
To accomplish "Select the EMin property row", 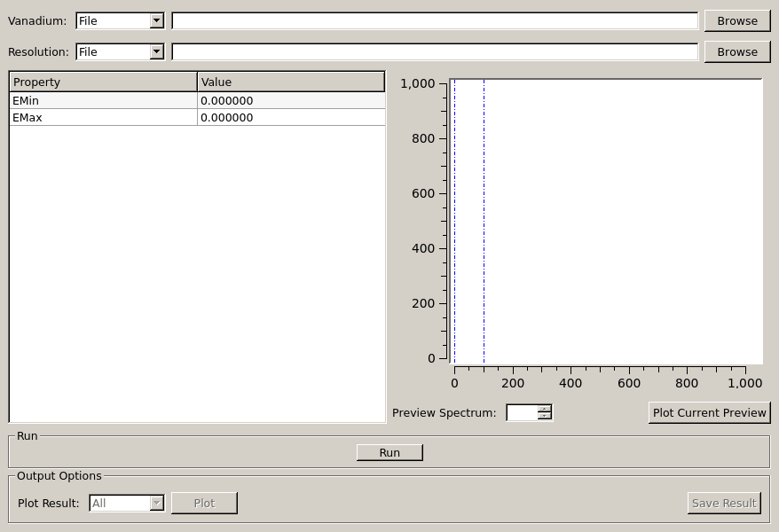I will pyautogui.click(x=103, y=101).
